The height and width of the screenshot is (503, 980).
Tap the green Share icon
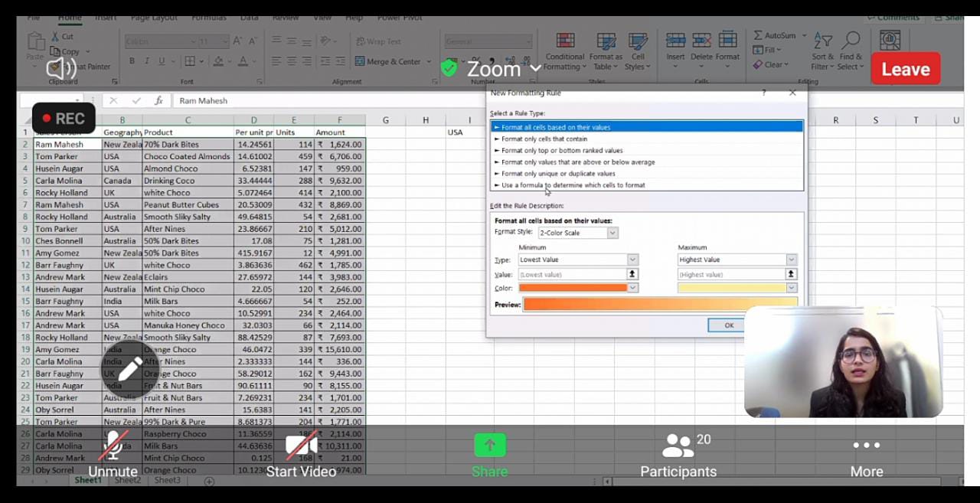pos(490,446)
